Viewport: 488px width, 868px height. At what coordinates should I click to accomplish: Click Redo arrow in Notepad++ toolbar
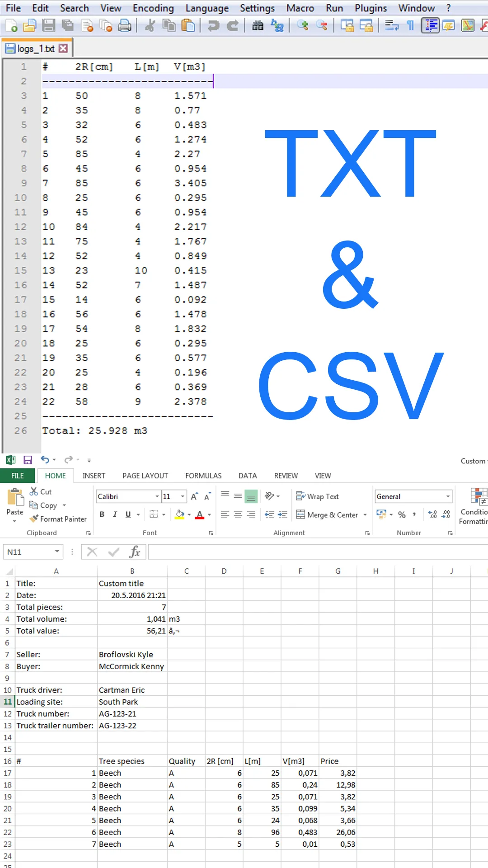click(232, 26)
